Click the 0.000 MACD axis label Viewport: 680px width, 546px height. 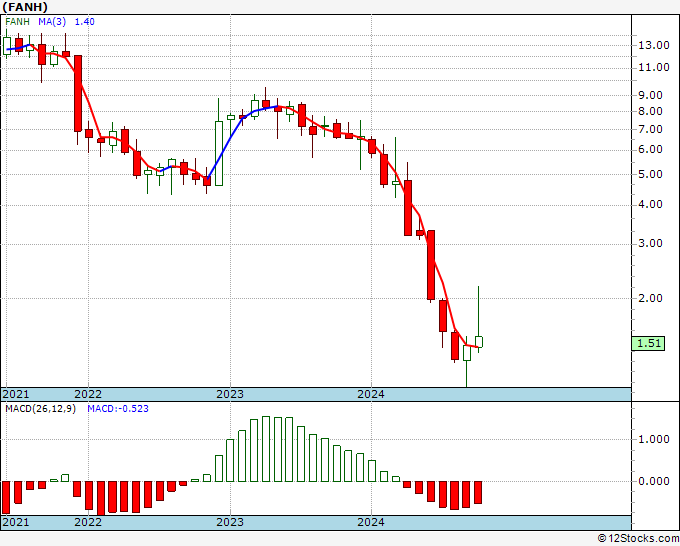(654, 481)
